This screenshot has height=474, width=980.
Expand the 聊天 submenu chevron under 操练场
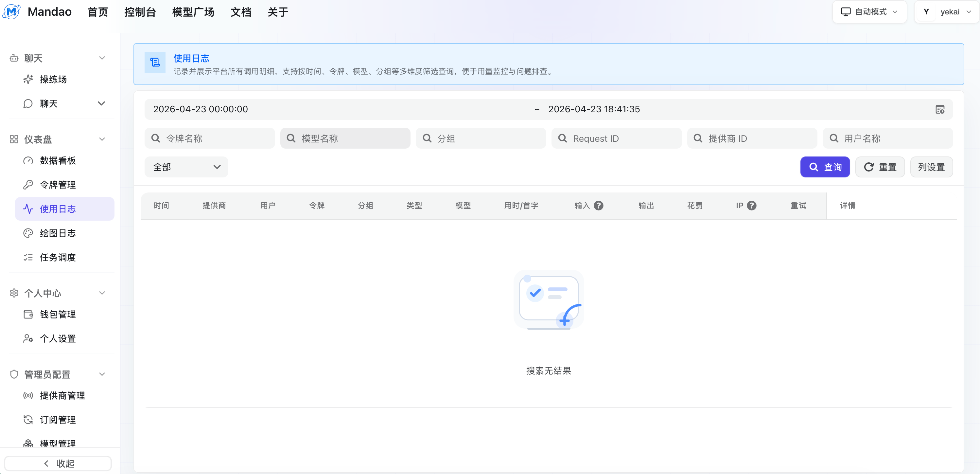tap(101, 103)
